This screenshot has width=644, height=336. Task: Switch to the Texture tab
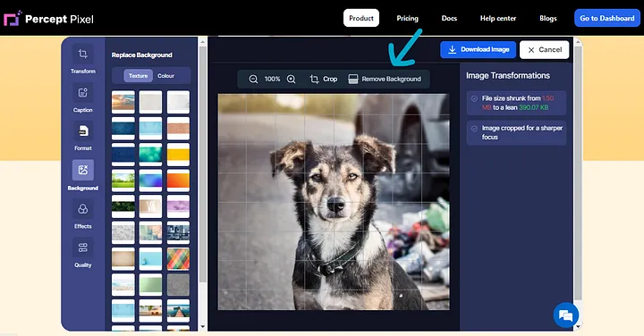(138, 75)
